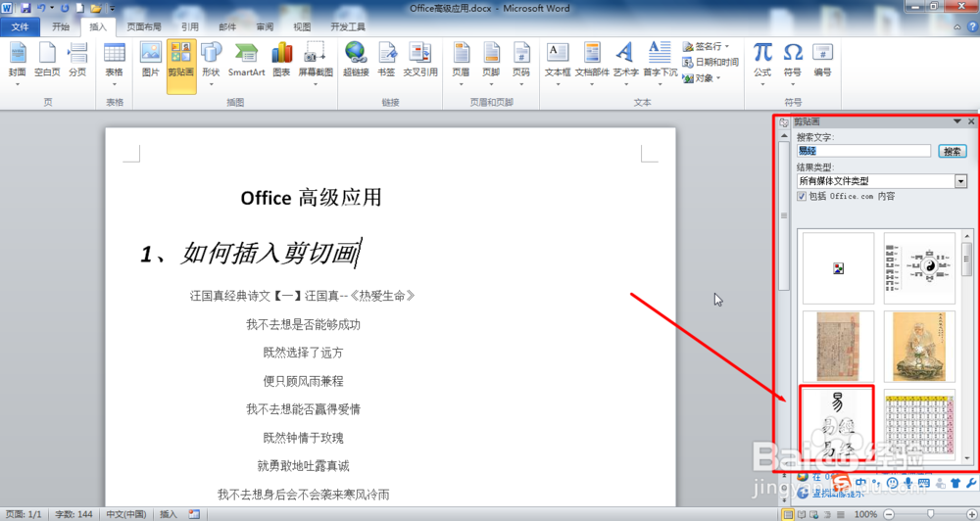Toggle Include Office.com content checkbox
Viewport: 980px width, 521px height.
[802, 196]
